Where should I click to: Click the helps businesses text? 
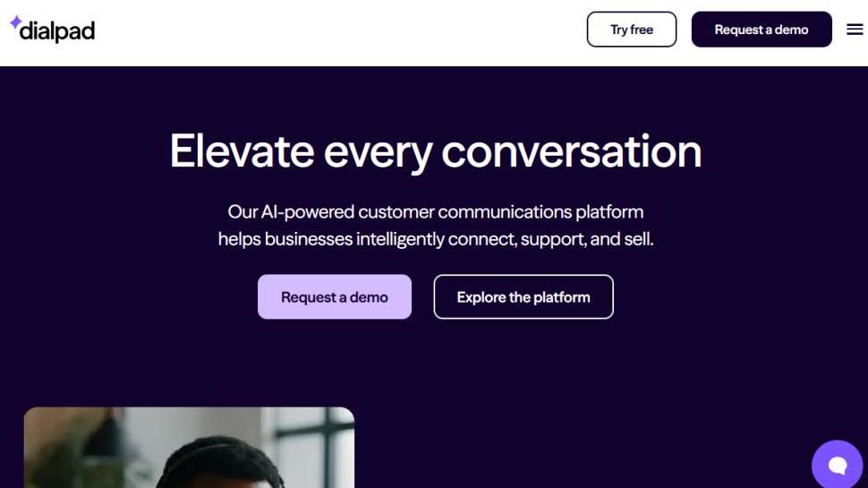pyautogui.click(x=285, y=240)
